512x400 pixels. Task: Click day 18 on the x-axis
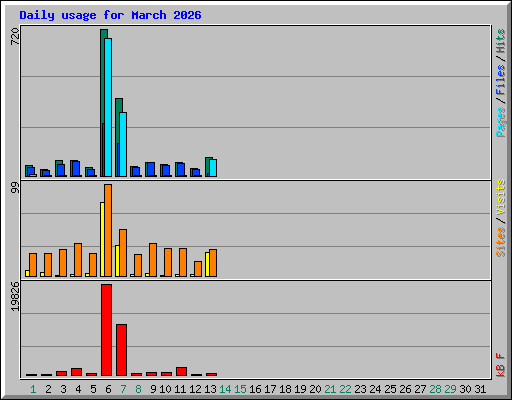(x=285, y=389)
